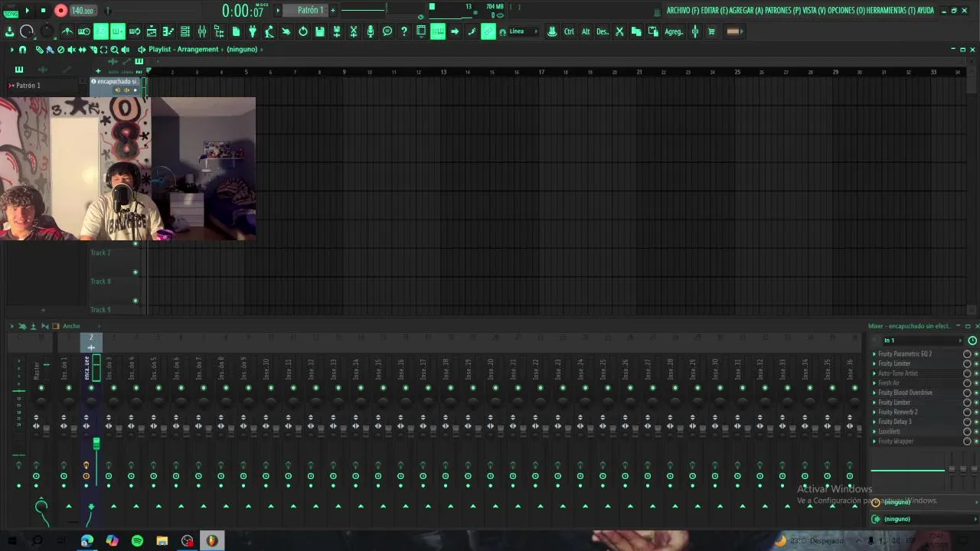980x551 pixels.
Task: Click the plugin plug icon in toolbar
Action: (x=253, y=31)
